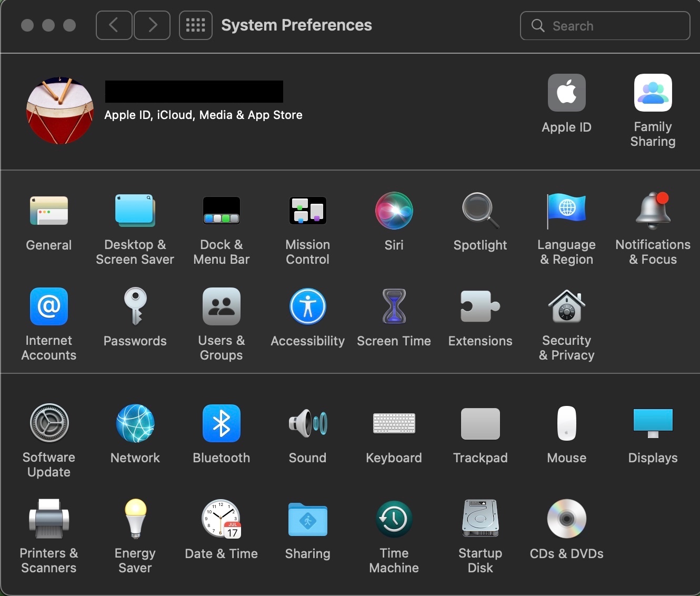The width and height of the screenshot is (700, 596).
Task: Open Sound preferences
Action: click(308, 423)
